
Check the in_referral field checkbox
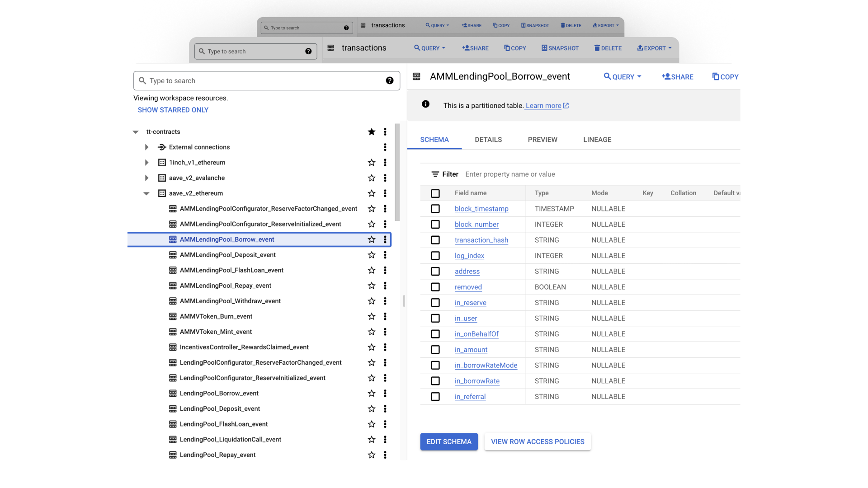tap(435, 397)
